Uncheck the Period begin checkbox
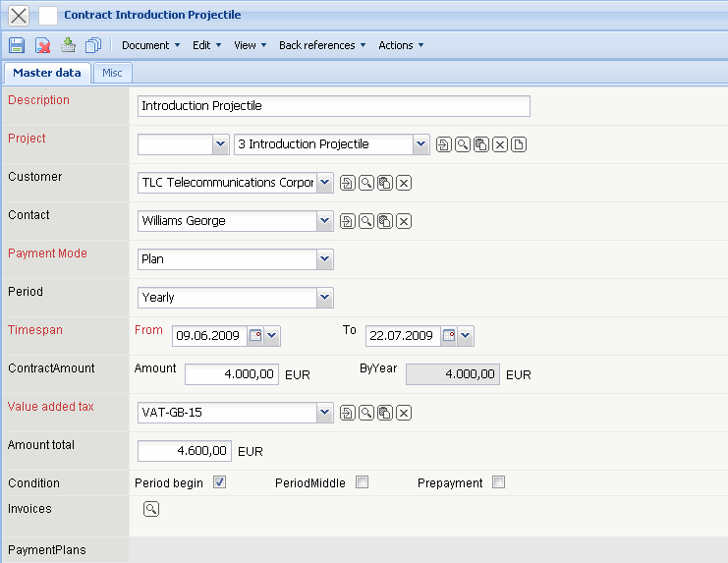Screen dimensions: 728x563 pos(220,482)
